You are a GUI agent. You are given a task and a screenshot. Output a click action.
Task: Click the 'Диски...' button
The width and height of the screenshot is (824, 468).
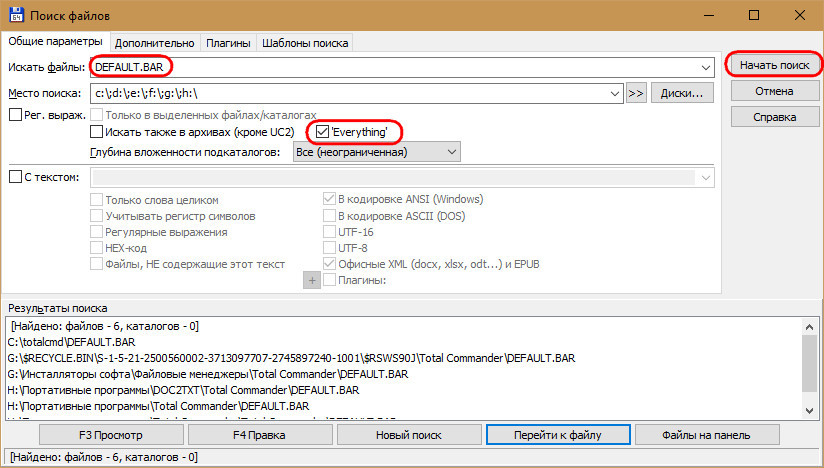coord(682,93)
